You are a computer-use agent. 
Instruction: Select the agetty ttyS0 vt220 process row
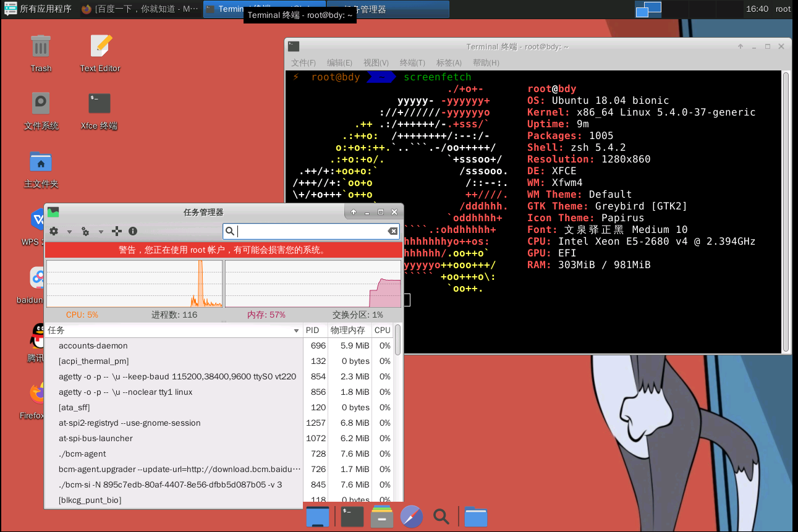219,376
